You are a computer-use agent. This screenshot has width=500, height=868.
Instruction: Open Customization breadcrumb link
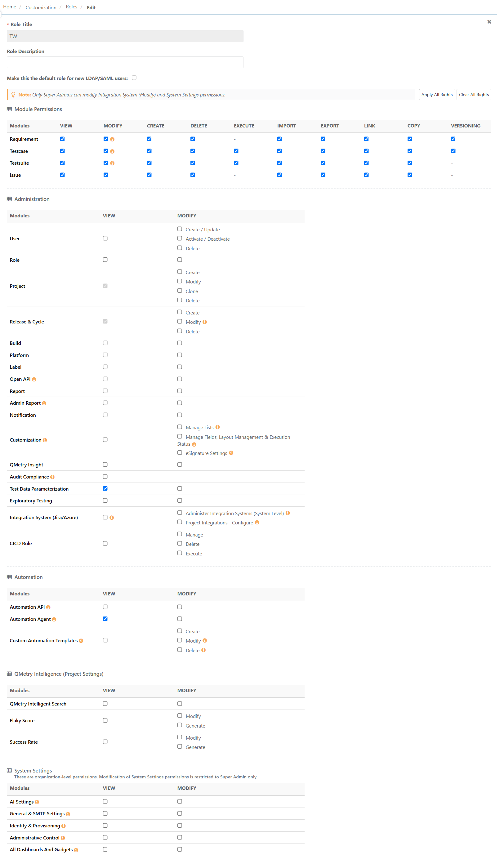click(41, 7)
